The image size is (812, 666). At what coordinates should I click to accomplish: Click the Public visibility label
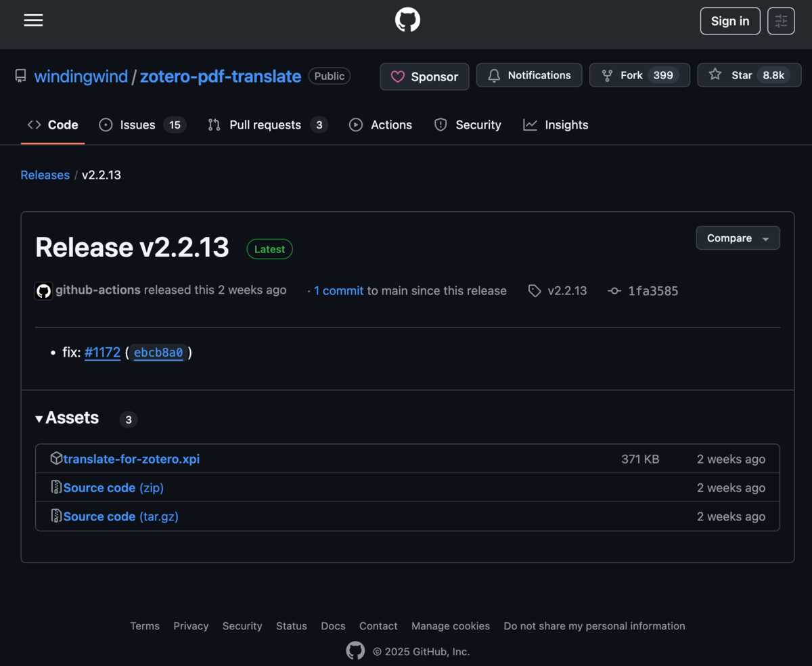[330, 76]
